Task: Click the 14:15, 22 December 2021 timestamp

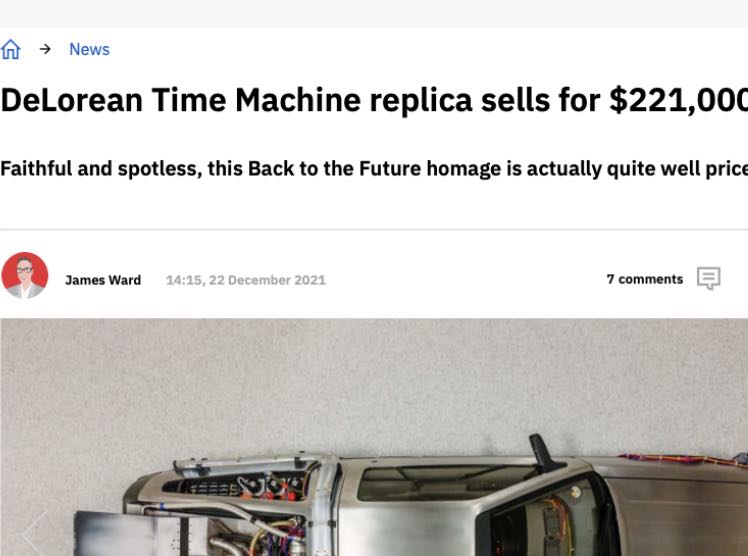Action: 246,280
